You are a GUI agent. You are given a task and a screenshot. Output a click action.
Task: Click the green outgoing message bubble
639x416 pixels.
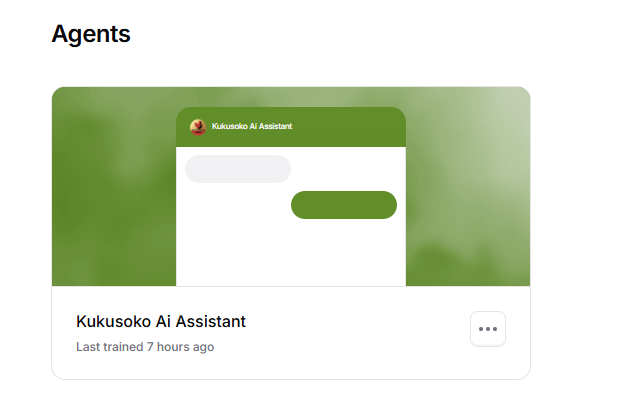pos(344,205)
